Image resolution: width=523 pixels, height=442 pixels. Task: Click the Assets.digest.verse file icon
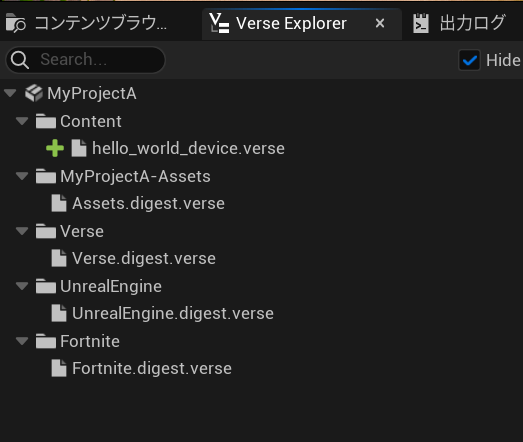click(59, 203)
